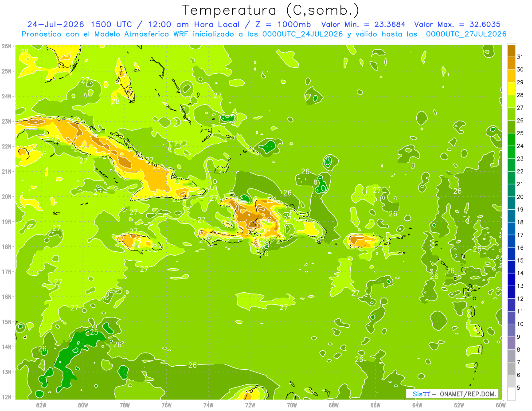Click the 66W longitude axis label
This screenshot has width=532, height=411.
[375, 405]
